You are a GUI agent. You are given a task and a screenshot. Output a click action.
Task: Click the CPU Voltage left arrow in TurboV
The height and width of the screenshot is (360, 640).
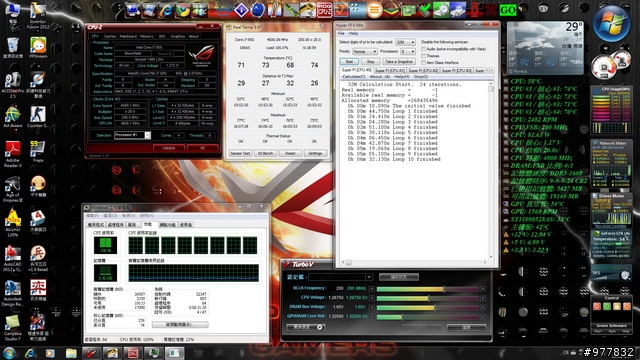[372, 298]
